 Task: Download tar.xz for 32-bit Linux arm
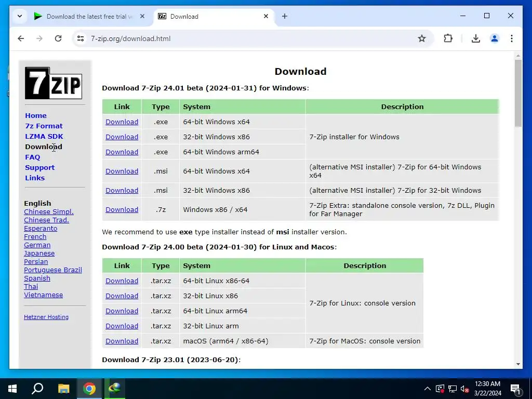(x=122, y=326)
